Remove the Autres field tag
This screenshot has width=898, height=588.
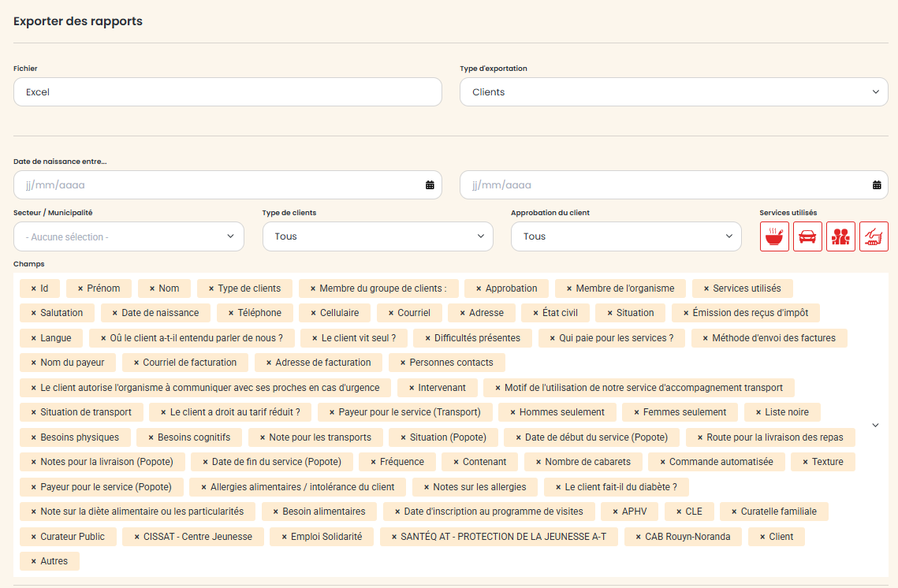click(34, 561)
